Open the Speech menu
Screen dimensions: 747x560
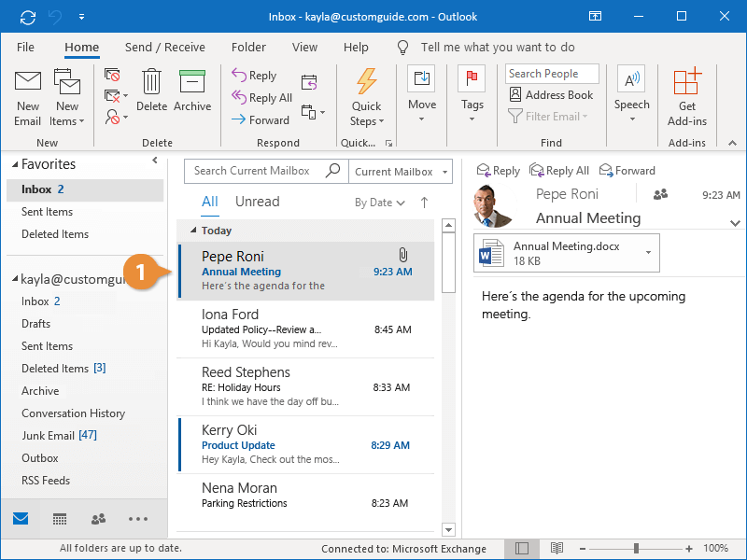pyautogui.click(x=632, y=94)
